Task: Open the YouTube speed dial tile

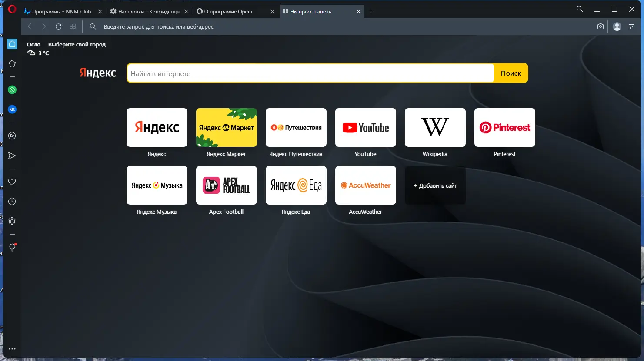Action: 366,127
